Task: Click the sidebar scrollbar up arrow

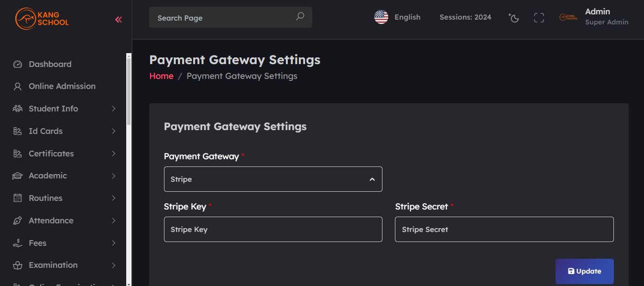Action: coord(129,56)
